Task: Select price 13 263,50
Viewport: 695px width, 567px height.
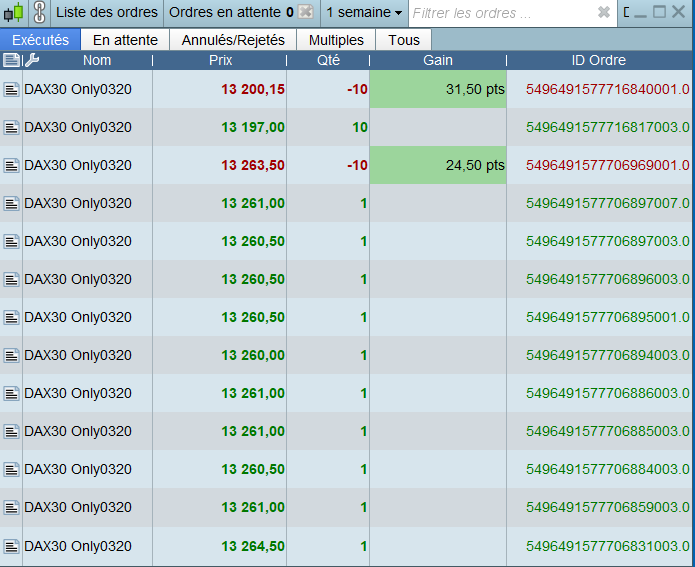Action: 253,165
